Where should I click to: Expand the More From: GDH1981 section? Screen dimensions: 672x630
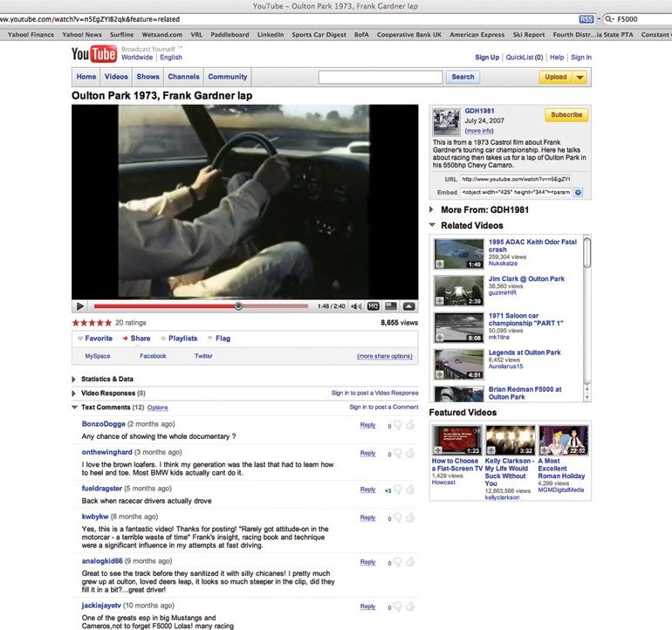tap(432, 209)
